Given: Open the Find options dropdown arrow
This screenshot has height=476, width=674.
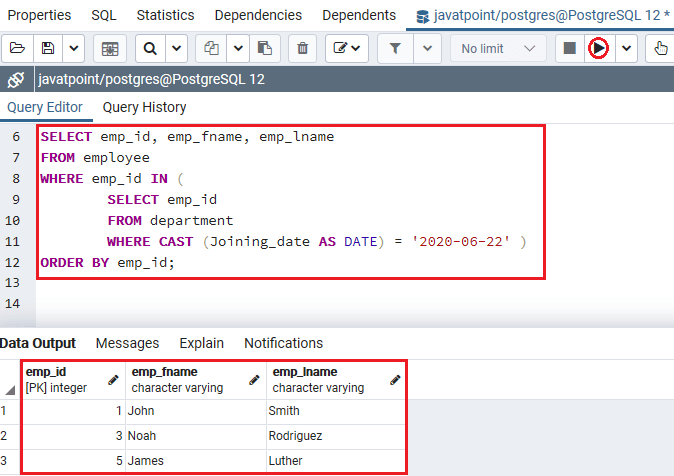Looking at the screenshot, I should 176,48.
